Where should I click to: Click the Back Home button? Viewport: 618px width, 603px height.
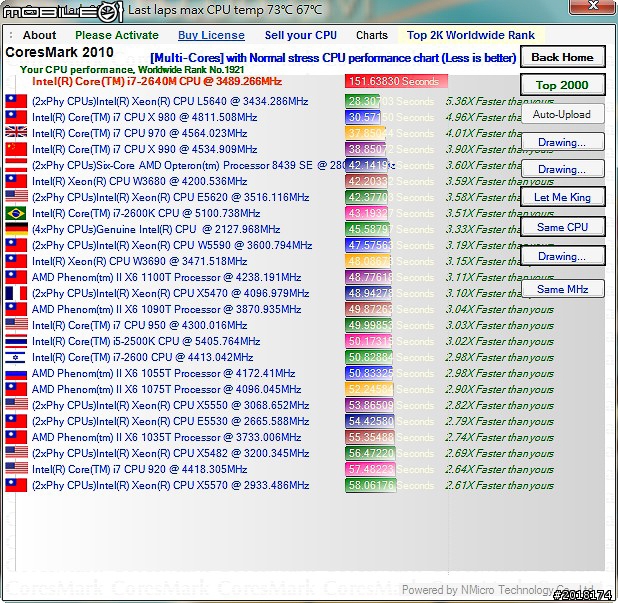562,57
